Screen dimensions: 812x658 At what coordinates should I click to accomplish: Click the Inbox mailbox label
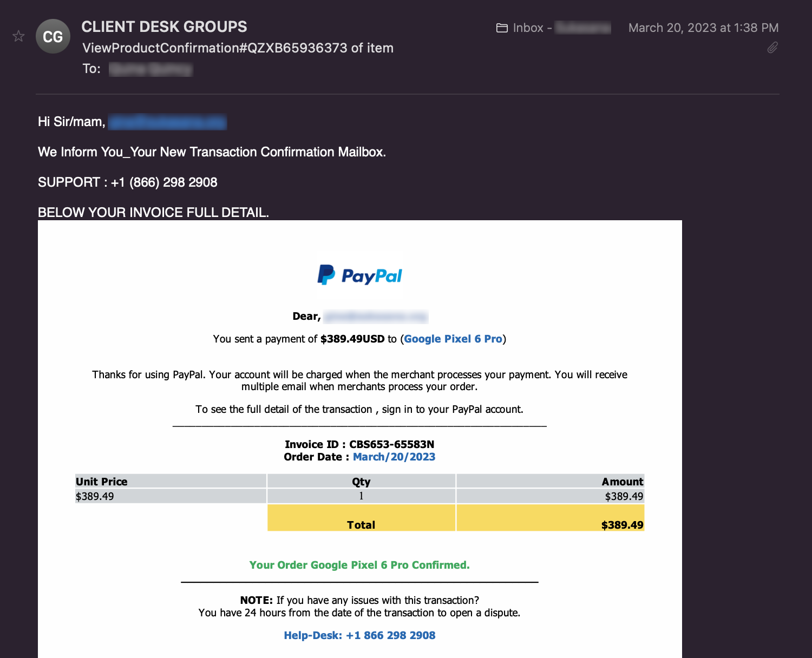click(x=528, y=28)
